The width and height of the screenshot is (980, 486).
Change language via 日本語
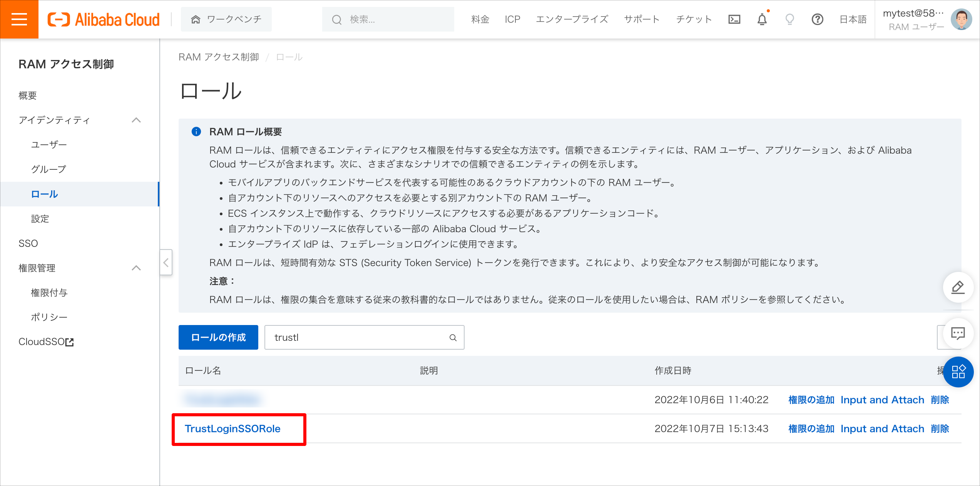853,19
